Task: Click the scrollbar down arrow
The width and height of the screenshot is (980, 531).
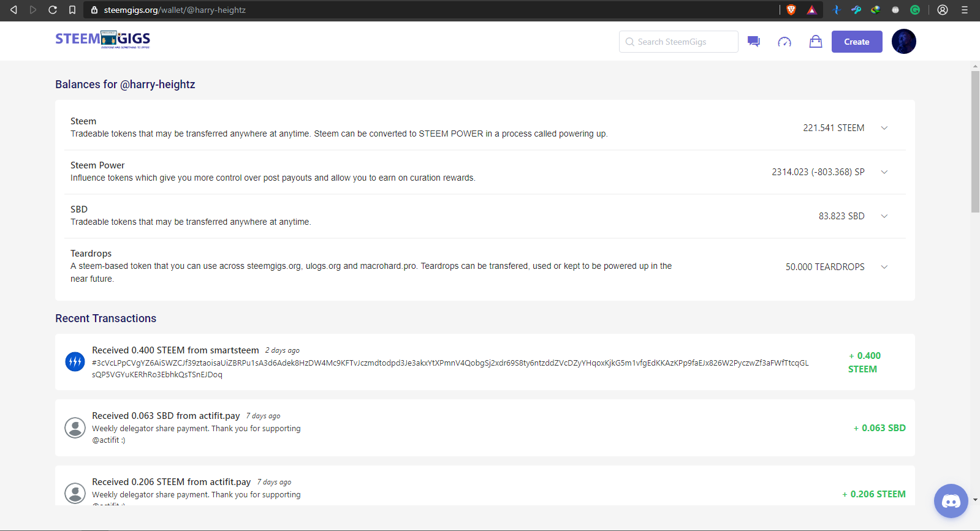Action: tap(975, 500)
